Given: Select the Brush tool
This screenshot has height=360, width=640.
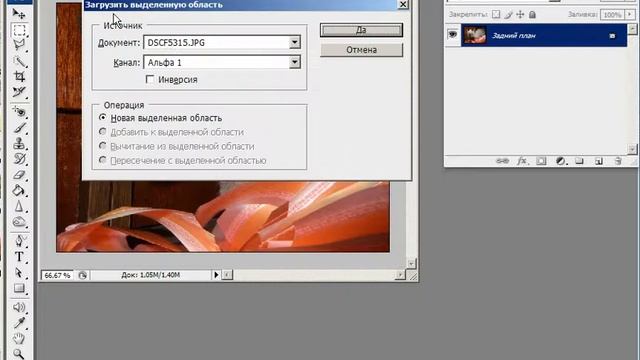Looking at the screenshot, I should coord(19,127).
